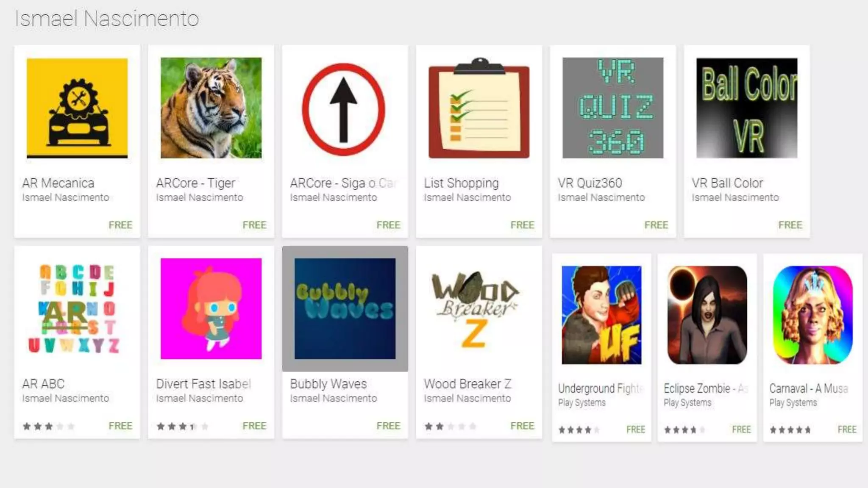Click the VR Quiz 360 icon
Screen dimensions: 868x488
[x=613, y=108]
